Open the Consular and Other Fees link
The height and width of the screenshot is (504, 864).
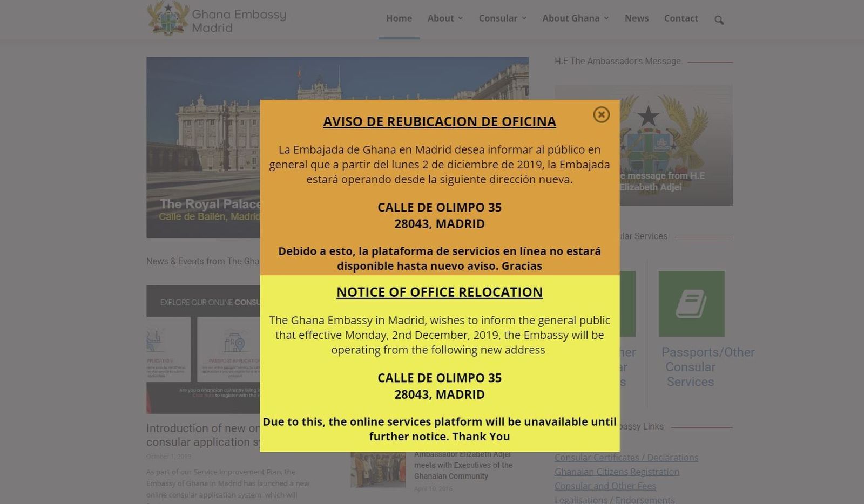[605, 486]
